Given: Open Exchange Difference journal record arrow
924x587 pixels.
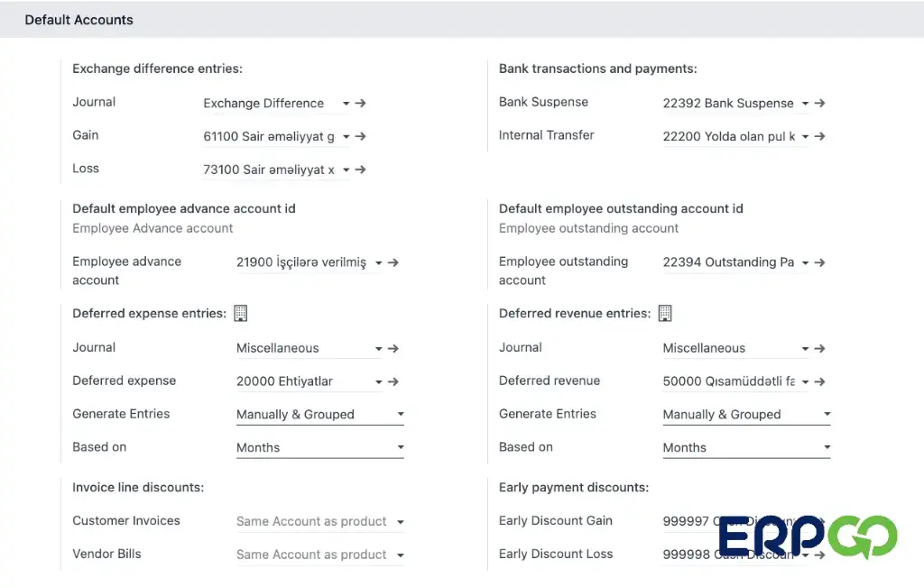Looking at the screenshot, I should [361, 103].
